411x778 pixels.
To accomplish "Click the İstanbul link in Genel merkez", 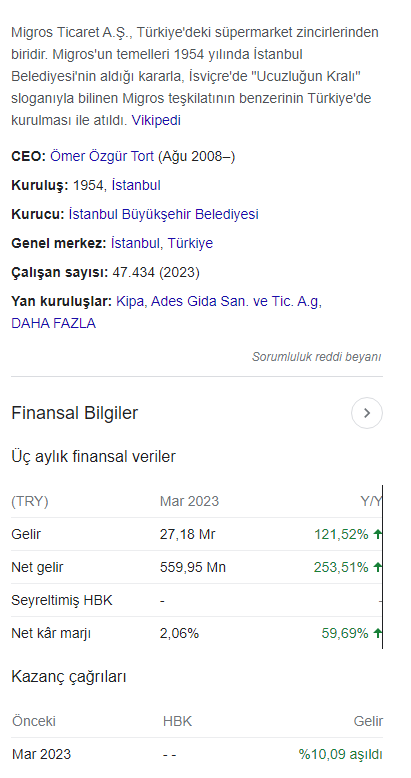I will [136, 243].
